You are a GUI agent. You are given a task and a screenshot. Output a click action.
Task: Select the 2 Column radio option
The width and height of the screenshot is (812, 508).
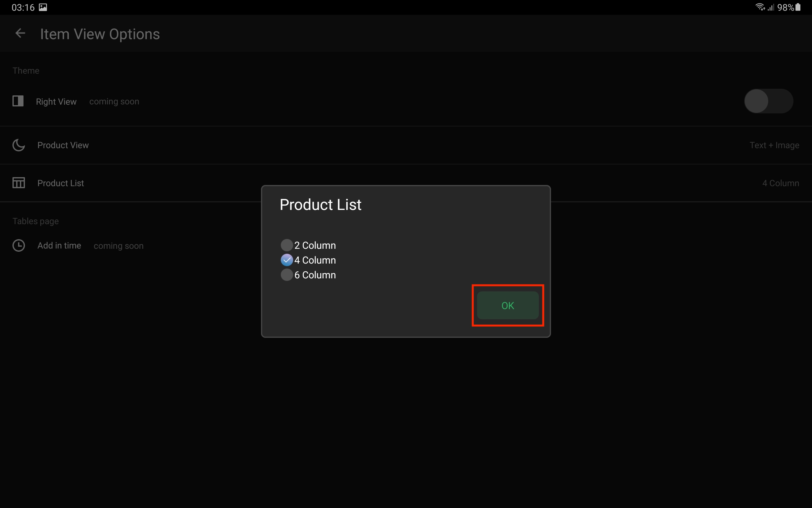point(287,245)
